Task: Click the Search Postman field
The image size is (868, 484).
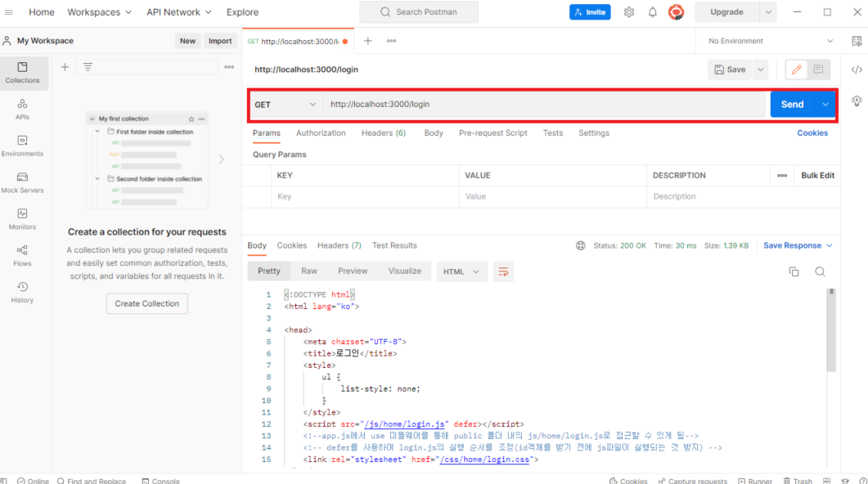Action: click(419, 12)
